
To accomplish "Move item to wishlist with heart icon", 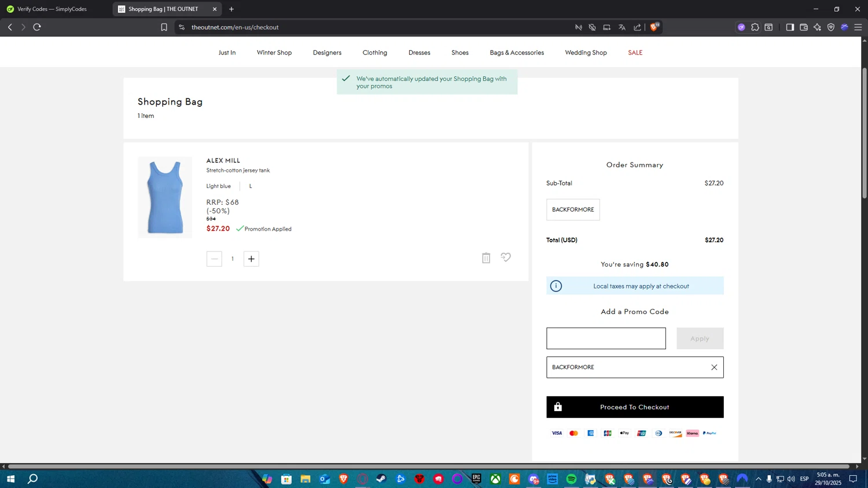I will [506, 257].
